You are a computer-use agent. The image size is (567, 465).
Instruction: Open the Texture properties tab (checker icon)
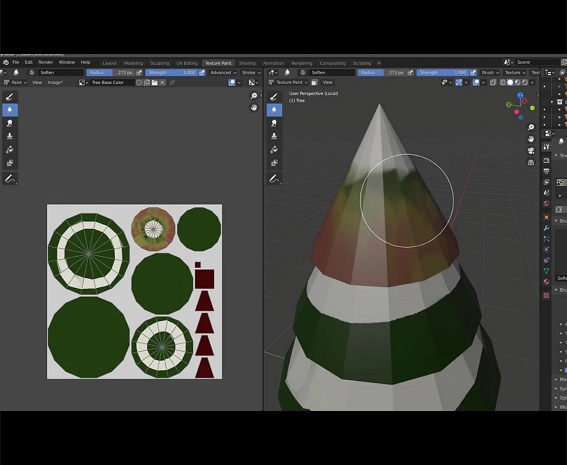point(546,295)
